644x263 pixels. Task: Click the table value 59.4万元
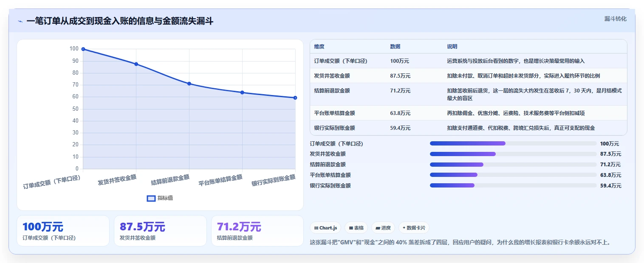click(x=400, y=128)
